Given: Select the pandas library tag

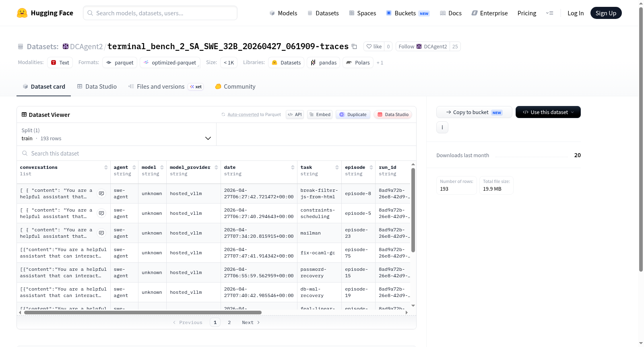Looking at the screenshot, I should click(324, 62).
